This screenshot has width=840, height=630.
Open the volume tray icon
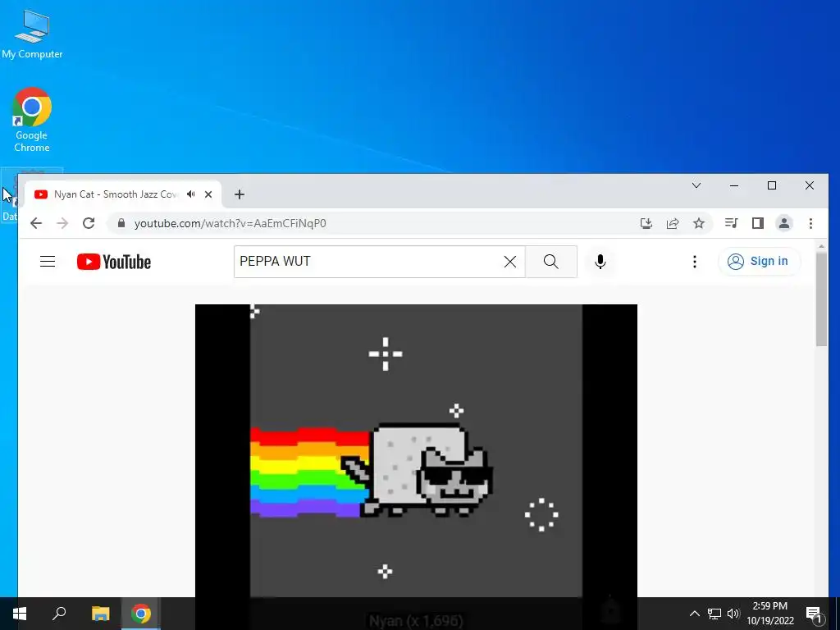click(733, 614)
